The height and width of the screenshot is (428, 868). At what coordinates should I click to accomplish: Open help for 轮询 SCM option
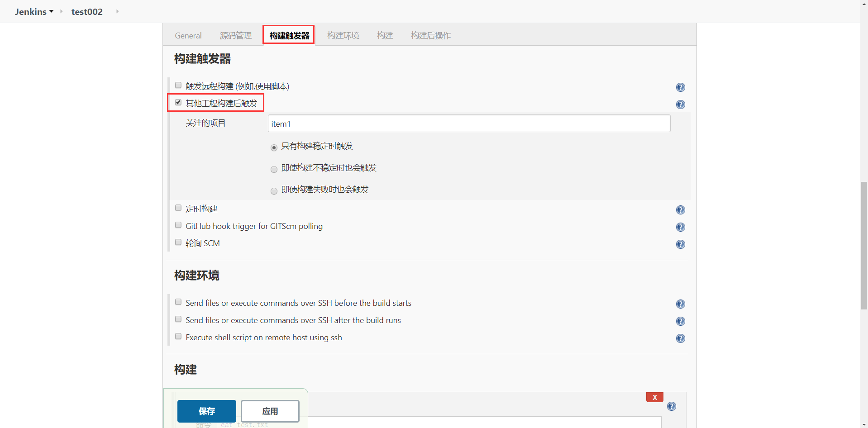point(680,244)
